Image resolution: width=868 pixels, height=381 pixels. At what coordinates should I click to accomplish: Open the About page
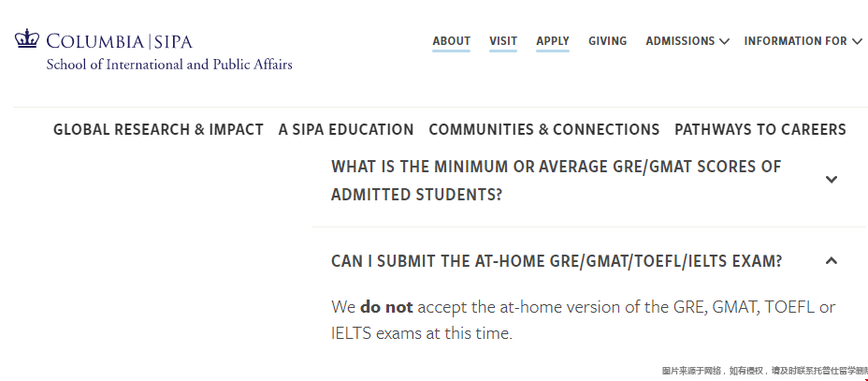451,41
